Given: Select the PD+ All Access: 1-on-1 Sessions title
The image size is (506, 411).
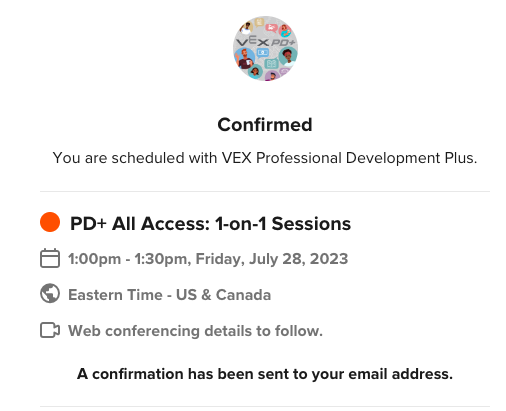Looking at the screenshot, I should (x=210, y=223).
